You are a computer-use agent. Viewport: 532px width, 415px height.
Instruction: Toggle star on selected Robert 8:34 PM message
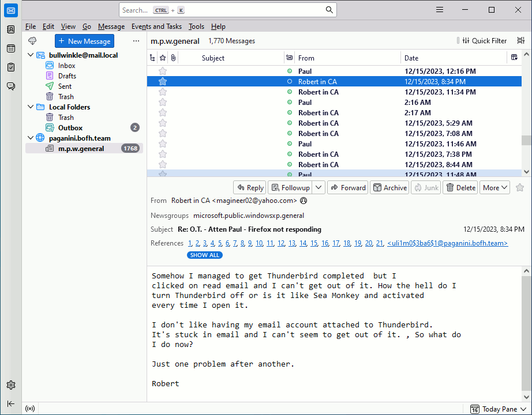click(x=163, y=81)
